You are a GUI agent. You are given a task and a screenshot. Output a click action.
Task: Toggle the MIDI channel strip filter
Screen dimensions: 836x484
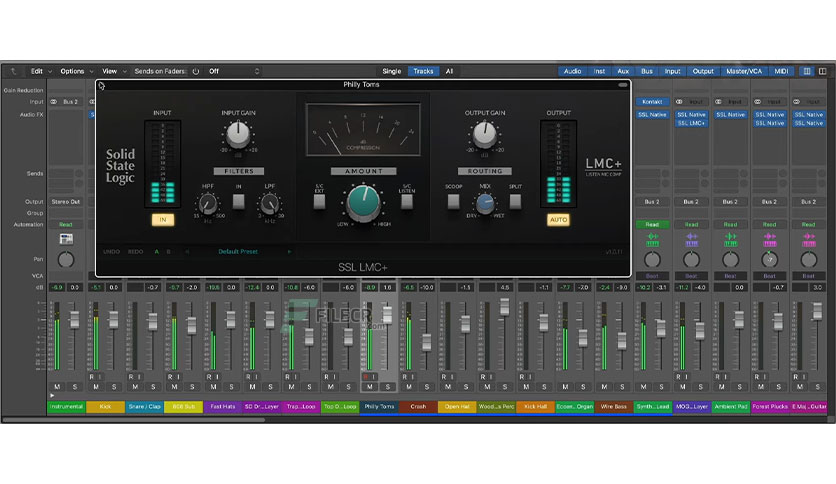[x=781, y=71]
